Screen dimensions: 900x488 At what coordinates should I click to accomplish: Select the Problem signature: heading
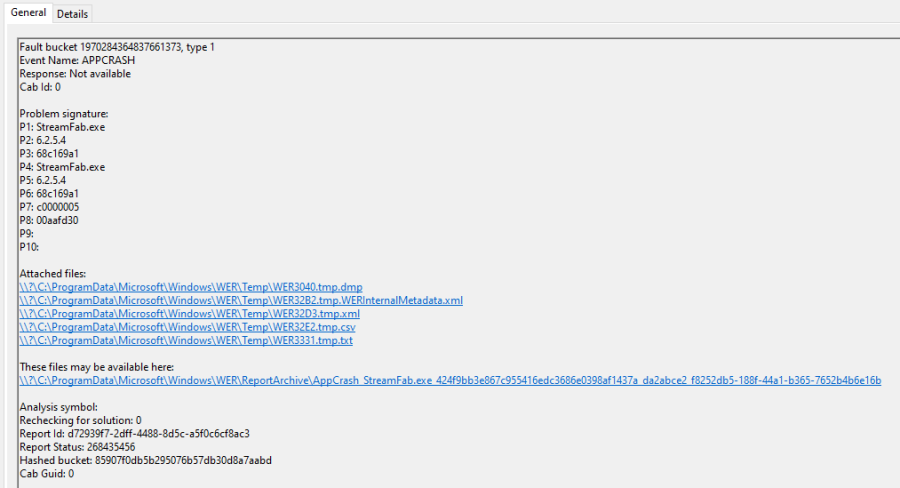tap(64, 114)
